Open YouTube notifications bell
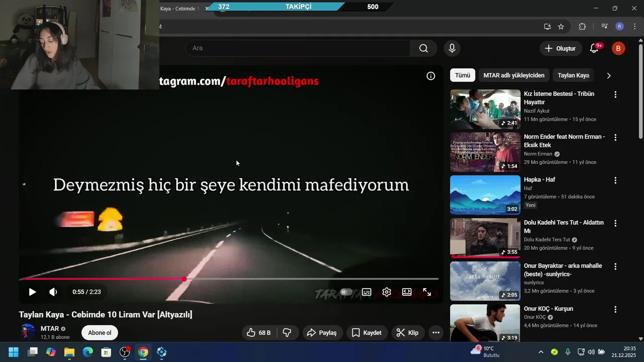 coord(594,48)
